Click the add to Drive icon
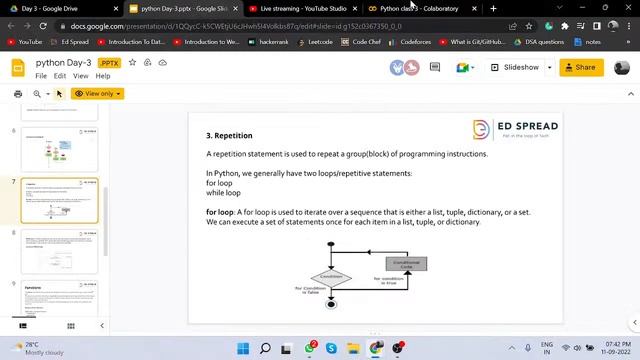The image size is (640, 360). (x=147, y=62)
